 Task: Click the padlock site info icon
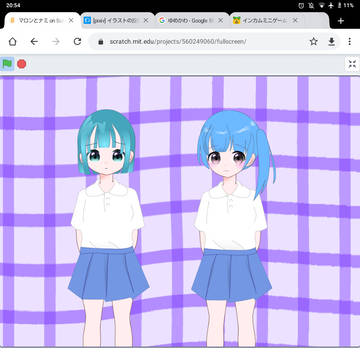point(101,42)
